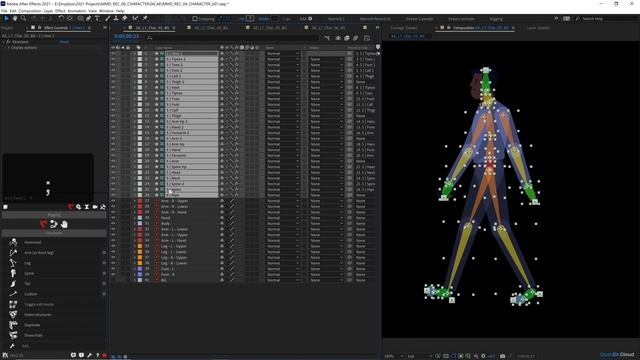
Task: Click the Leg structure icon
Action: [x=13, y=263]
